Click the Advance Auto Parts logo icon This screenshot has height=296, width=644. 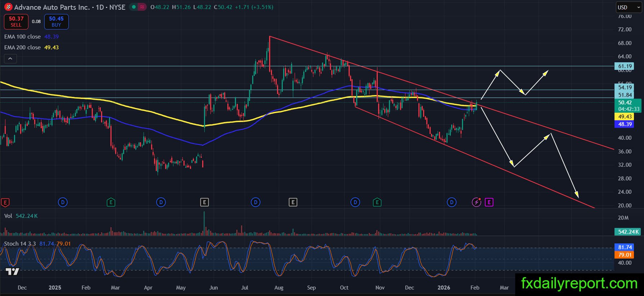click(8, 7)
